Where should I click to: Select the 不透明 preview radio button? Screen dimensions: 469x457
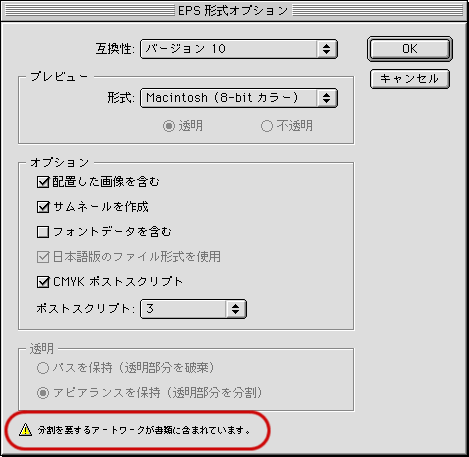tap(267, 126)
